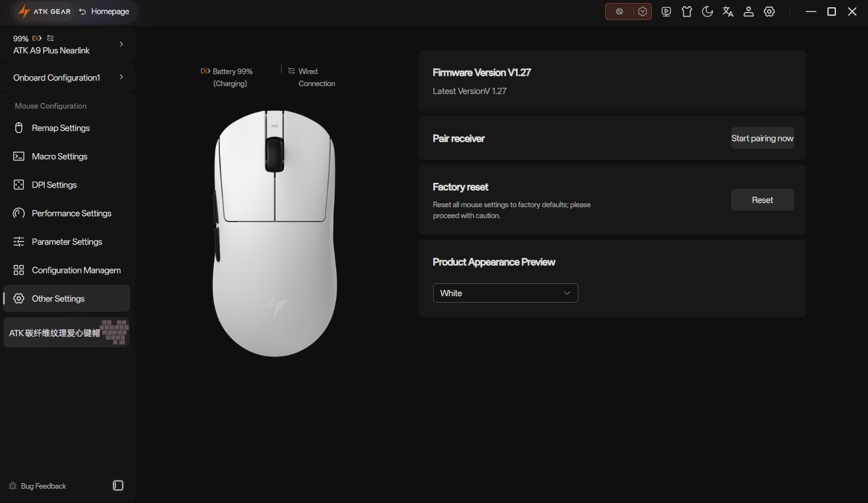Open the user account icon

pyautogui.click(x=749, y=12)
